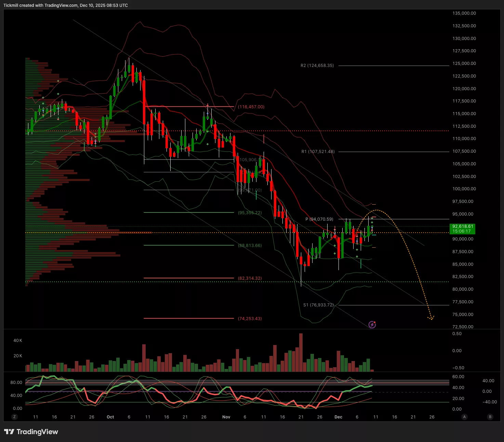Image resolution: width=504 pixels, height=442 pixels.
Task: Click the green current price label 92,618.61
Action: tap(463, 229)
